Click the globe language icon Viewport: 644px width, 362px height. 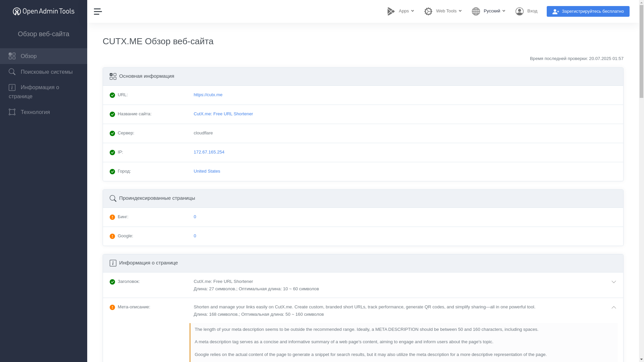tap(476, 11)
